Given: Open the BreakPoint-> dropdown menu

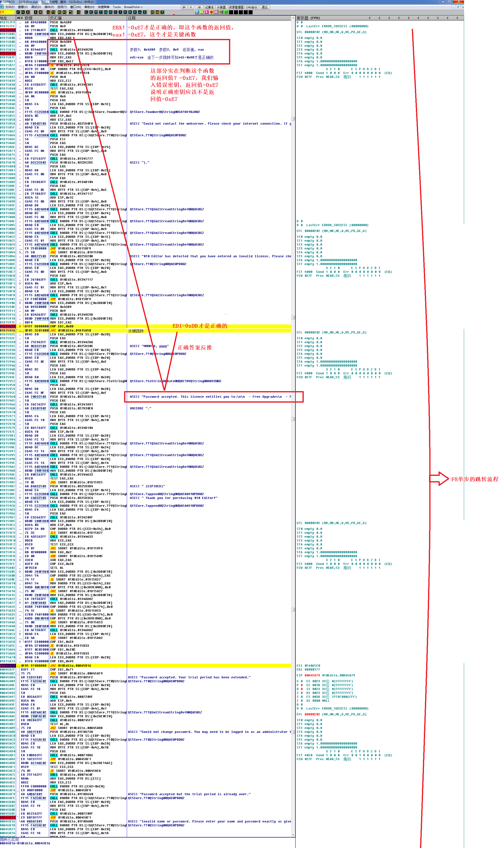Looking at the screenshot, I should point(133,7).
